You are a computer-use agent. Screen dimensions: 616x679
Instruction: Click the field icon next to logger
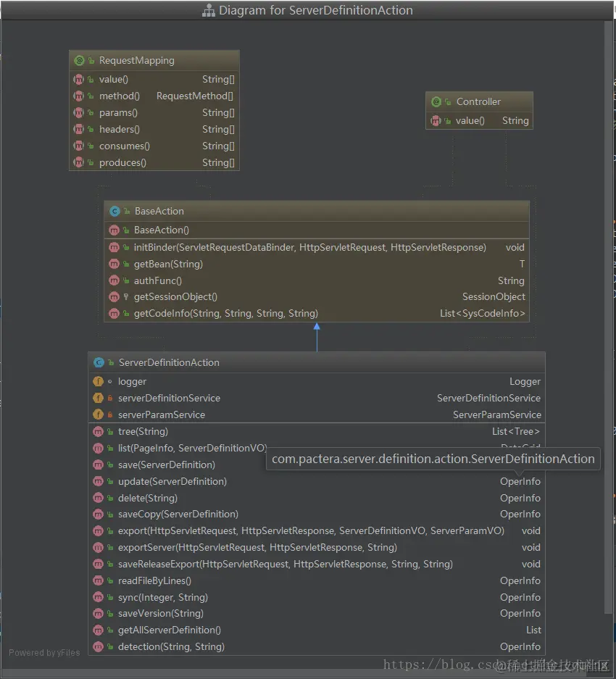[x=99, y=381]
